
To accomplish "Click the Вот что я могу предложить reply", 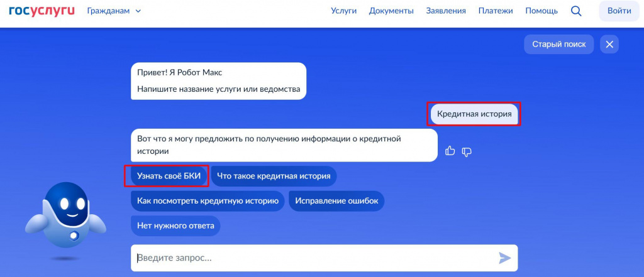I will click(x=284, y=145).
